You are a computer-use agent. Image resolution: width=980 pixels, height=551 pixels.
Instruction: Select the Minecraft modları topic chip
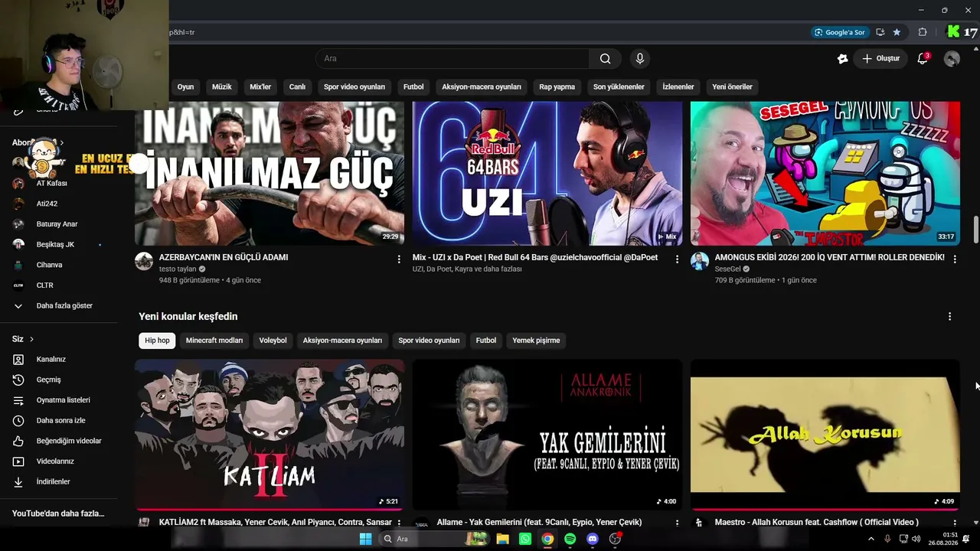click(214, 341)
